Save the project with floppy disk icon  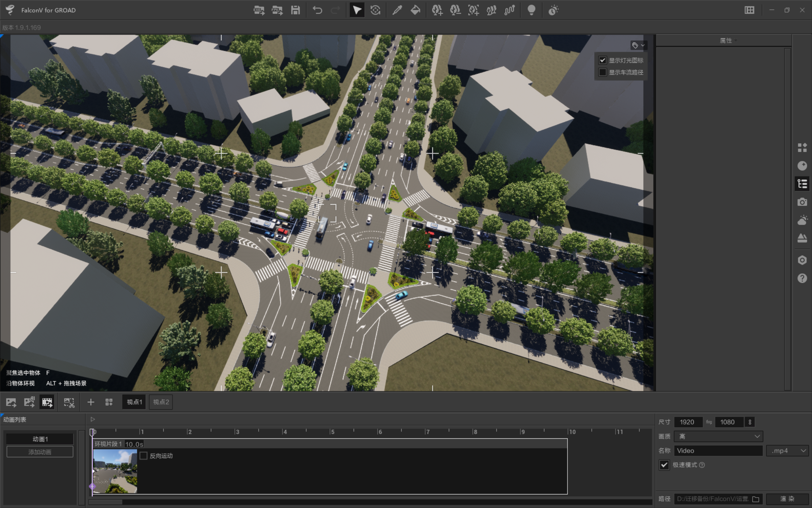pyautogui.click(x=295, y=10)
